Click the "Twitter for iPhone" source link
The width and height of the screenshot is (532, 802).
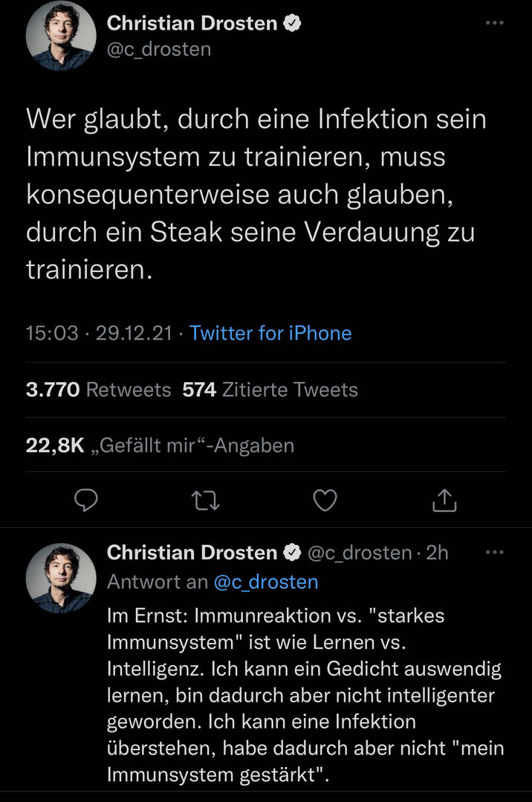tap(270, 333)
